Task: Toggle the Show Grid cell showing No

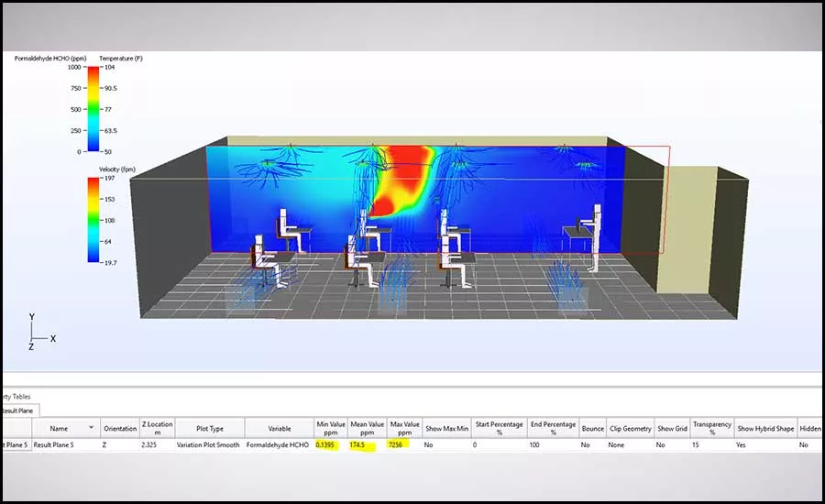Action: point(673,444)
